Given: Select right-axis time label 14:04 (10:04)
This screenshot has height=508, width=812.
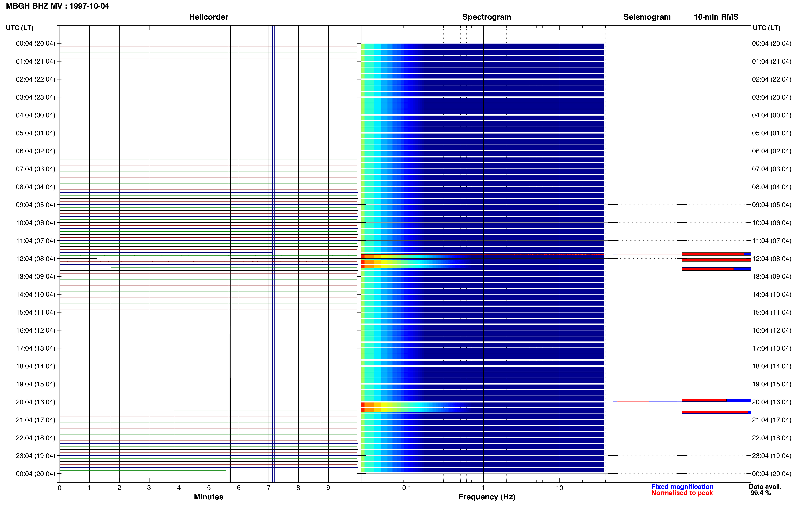Looking at the screenshot, I should [x=772, y=294].
